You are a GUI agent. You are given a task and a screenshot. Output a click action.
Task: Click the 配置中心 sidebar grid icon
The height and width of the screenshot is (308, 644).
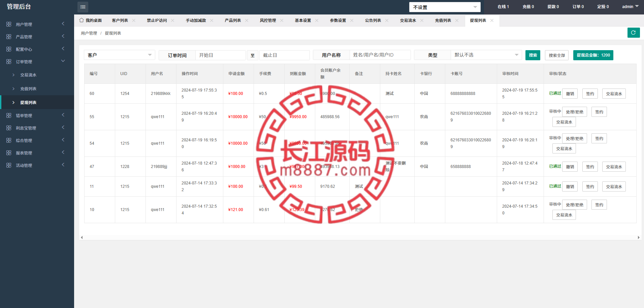[x=9, y=49]
